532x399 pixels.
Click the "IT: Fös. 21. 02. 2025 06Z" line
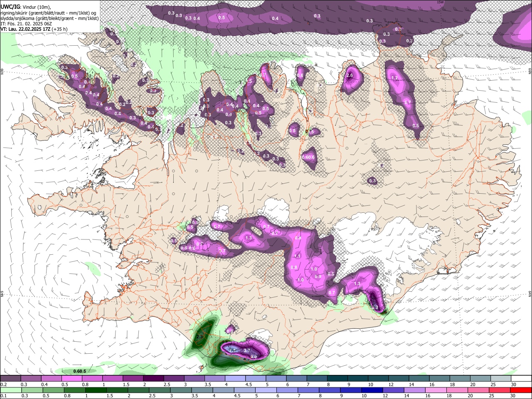point(26,24)
